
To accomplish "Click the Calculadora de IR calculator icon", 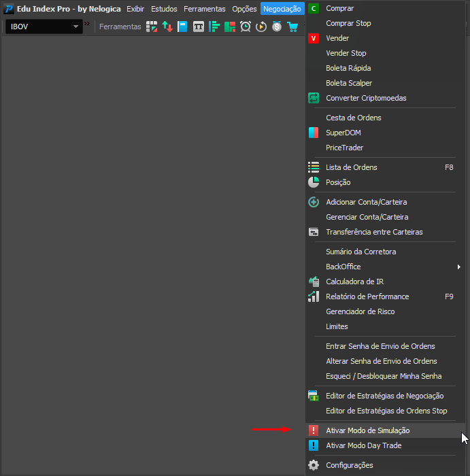I will (x=314, y=282).
